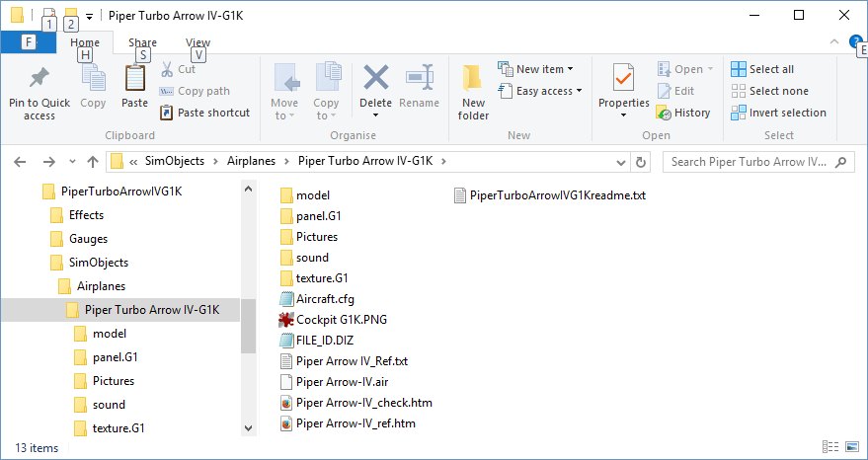Select PiperTurboArrowIVG1K in navigation tree
868x460 pixels.
pos(113,192)
